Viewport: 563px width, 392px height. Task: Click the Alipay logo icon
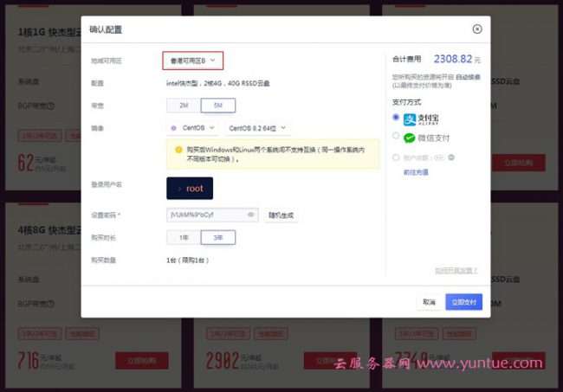pos(409,118)
